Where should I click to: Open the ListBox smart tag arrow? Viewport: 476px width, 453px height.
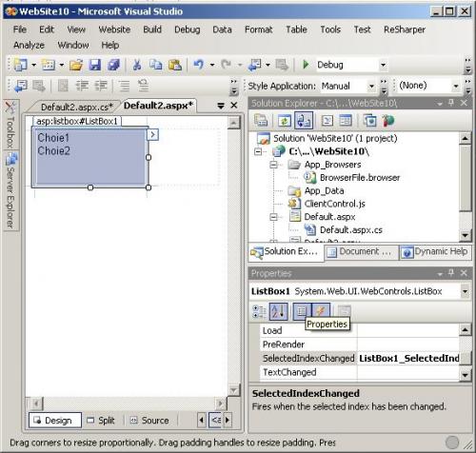coord(152,134)
